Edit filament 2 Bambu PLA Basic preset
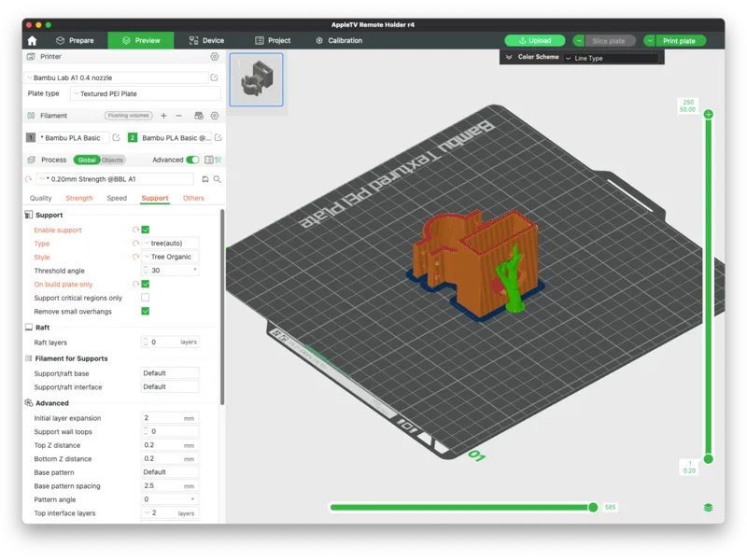Image resolution: width=747 pixels, height=560 pixels. [218, 137]
